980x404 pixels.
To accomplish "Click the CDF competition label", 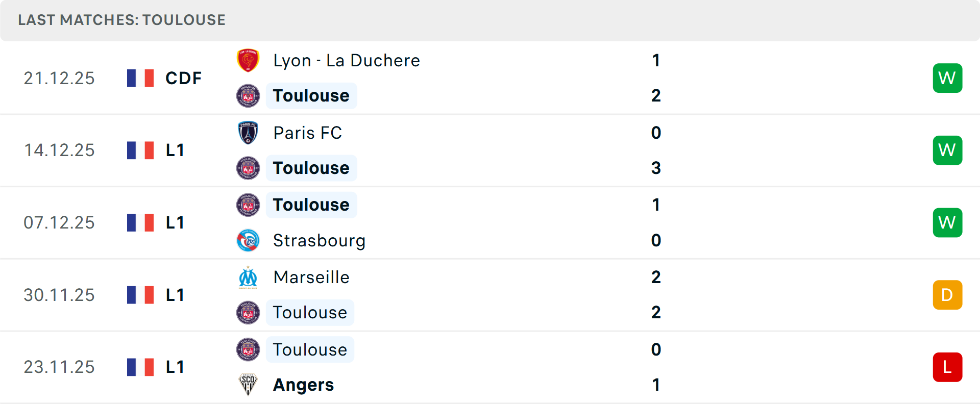I will (x=183, y=78).
